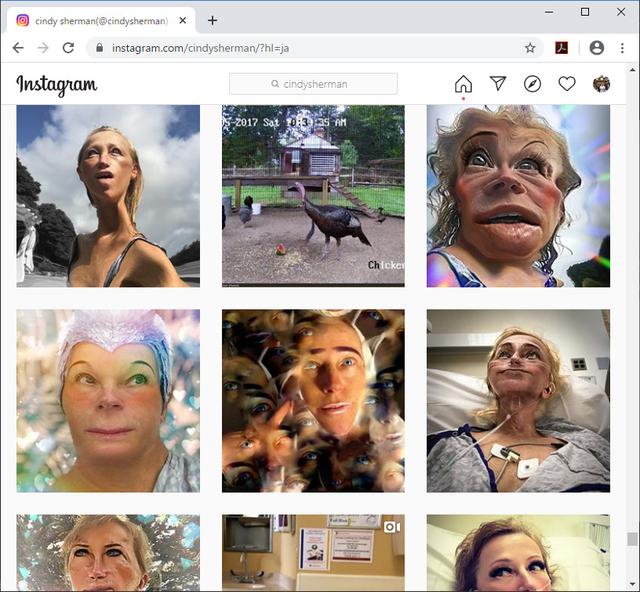This screenshot has width=640, height=592.
Task: Open distorted face rainbow glare post
Action: click(518, 196)
